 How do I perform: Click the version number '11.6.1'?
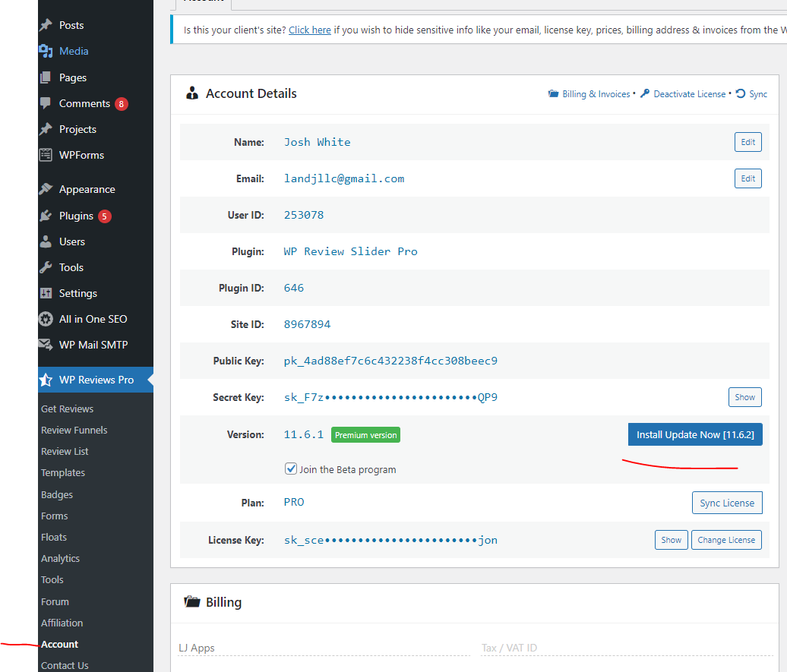[x=304, y=434]
